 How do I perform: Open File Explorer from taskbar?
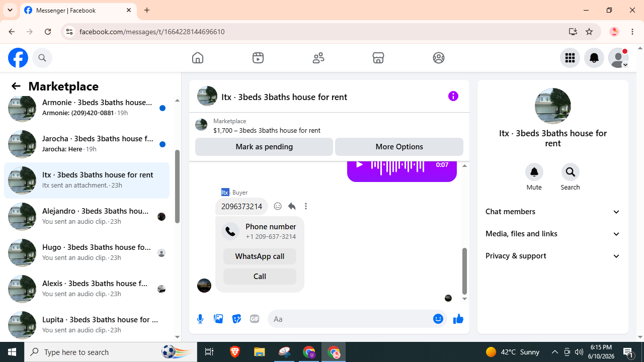tap(260, 352)
